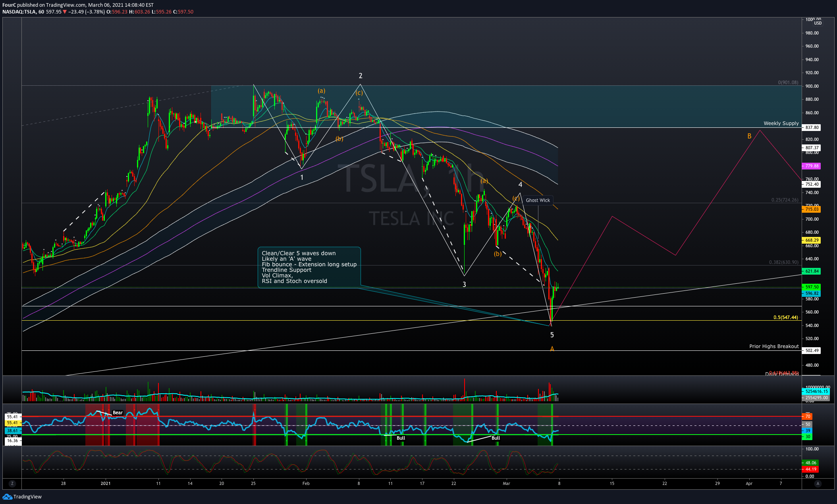Viewport: 837px width, 504px height.
Task: Click the 'Ghost Wick' callout label
Action: tap(538, 200)
